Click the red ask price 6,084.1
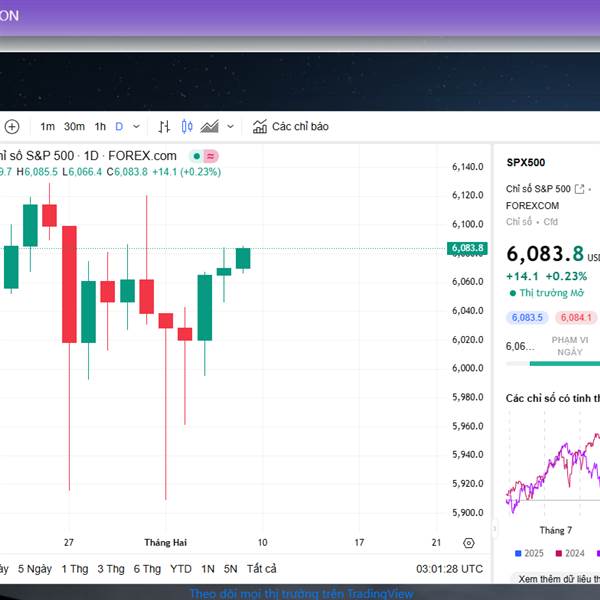Image resolution: width=600 pixels, height=600 pixels. [x=576, y=318]
